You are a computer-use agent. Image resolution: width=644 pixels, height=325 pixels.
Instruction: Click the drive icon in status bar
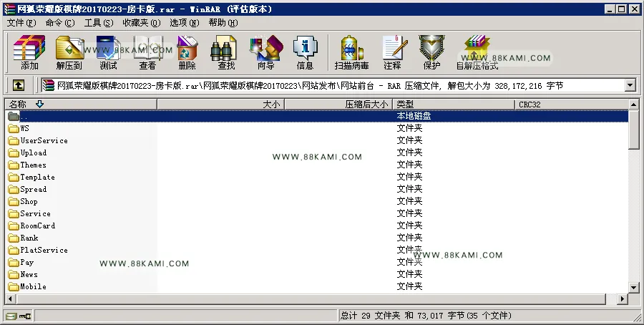click(11, 316)
